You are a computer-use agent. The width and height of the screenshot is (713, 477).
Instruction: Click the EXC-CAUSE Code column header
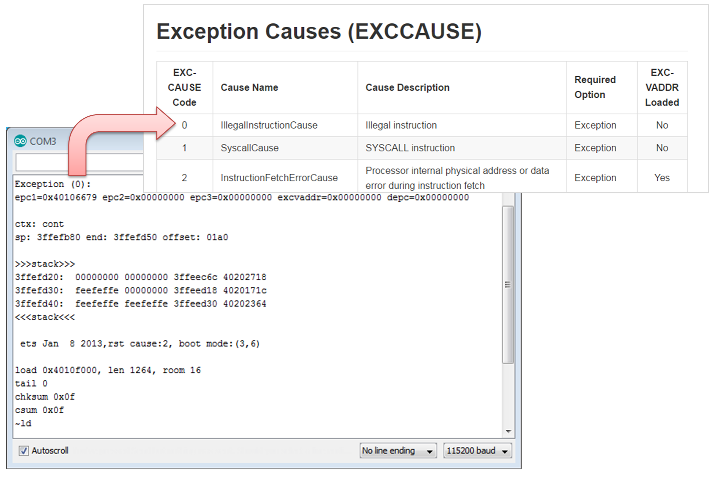point(184,87)
